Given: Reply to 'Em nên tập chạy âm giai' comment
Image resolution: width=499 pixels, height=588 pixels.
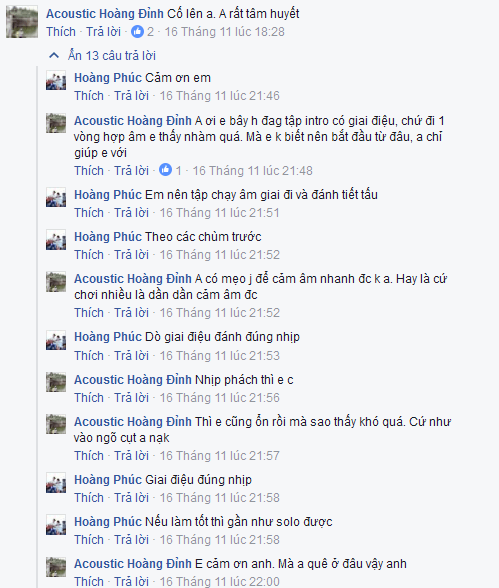Looking at the screenshot, I should coord(132,213).
